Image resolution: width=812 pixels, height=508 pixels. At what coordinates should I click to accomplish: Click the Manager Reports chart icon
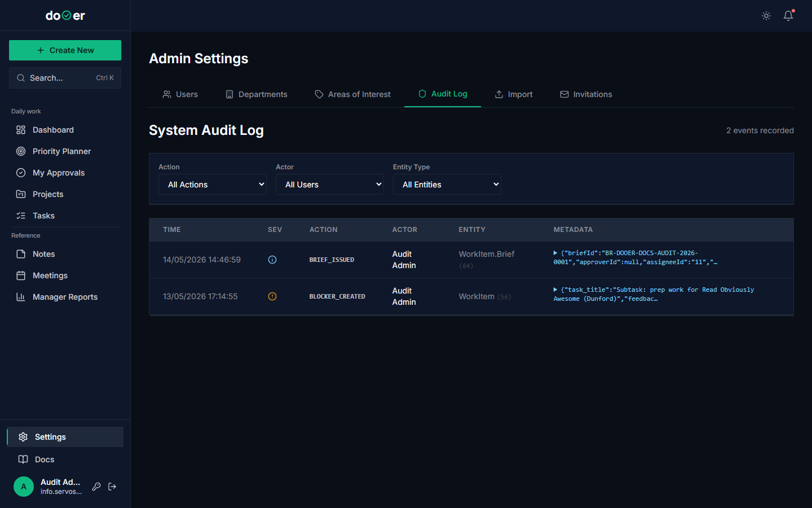pos(21,297)
